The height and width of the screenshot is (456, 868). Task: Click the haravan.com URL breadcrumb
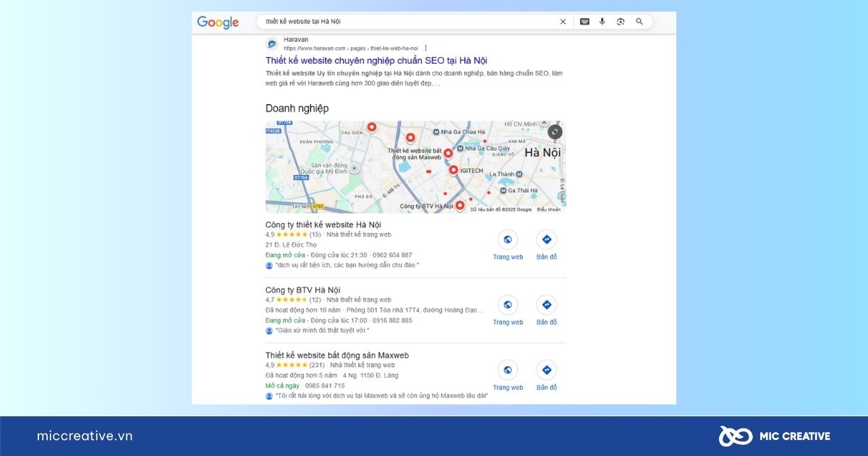pyautogui.click(x=351, y=48)
